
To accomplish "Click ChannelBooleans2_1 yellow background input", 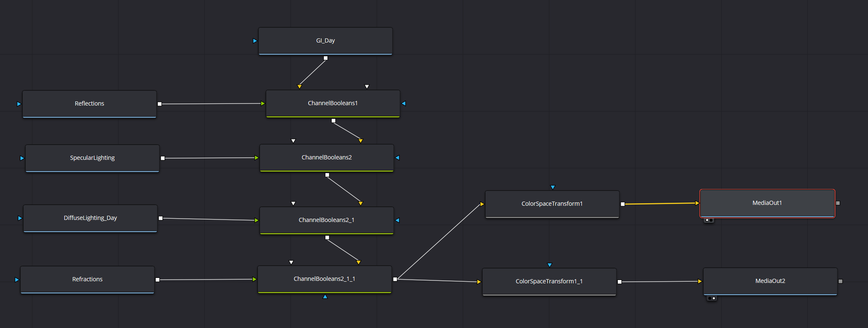I will (x=360, y=203).
